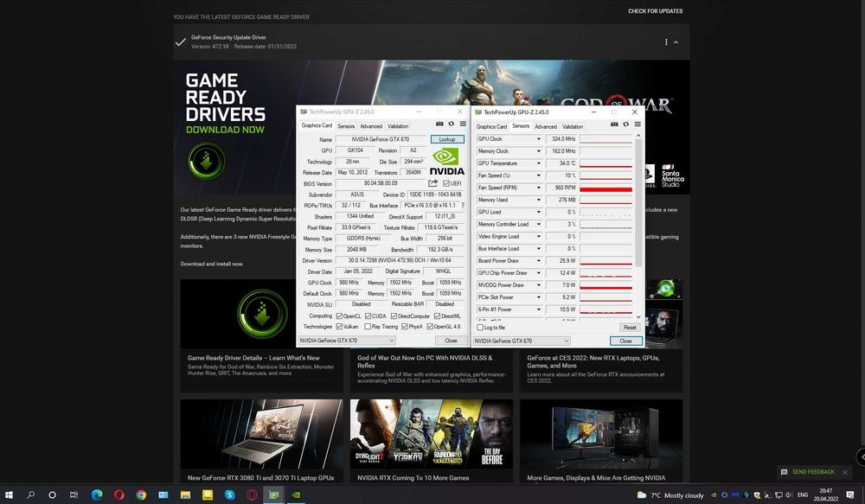Switch to GeForce Experience via NVIDIA taskbar icon
865x504 pixels.
click(296, 494)
